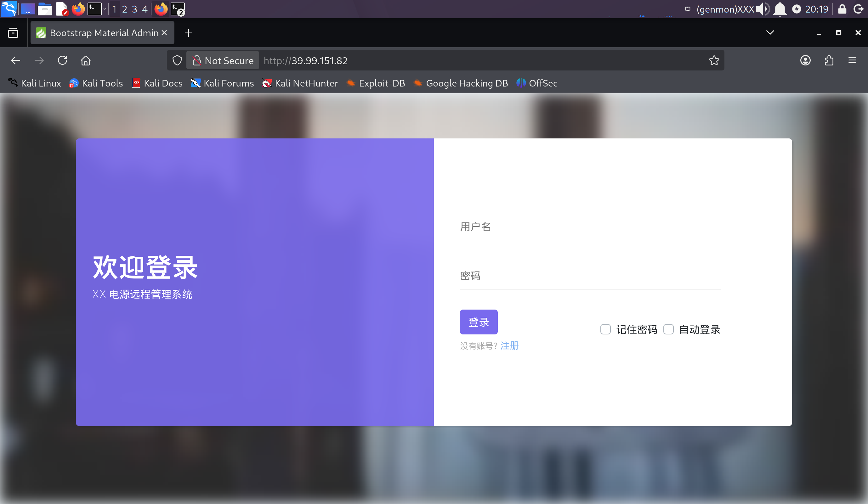This screenshot has height=504, width=868.
Task: Click the show desktop panel icon
Action: [28, 9]
